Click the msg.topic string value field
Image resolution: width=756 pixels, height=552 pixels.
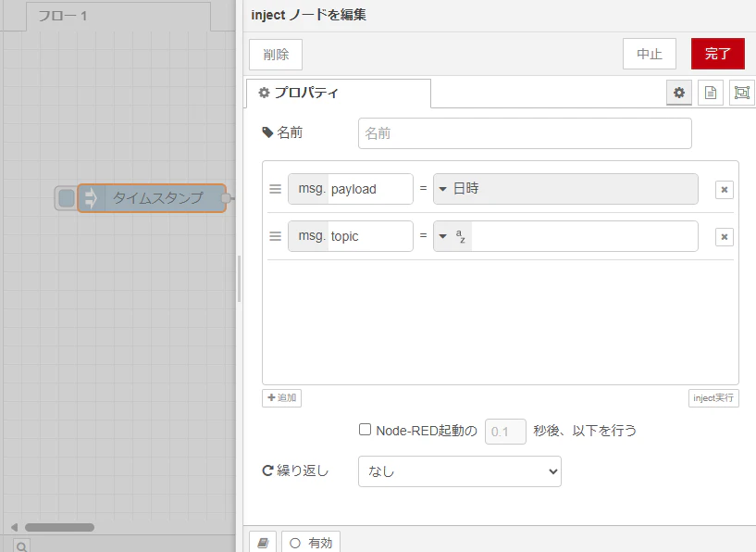(x=585, y=236)
